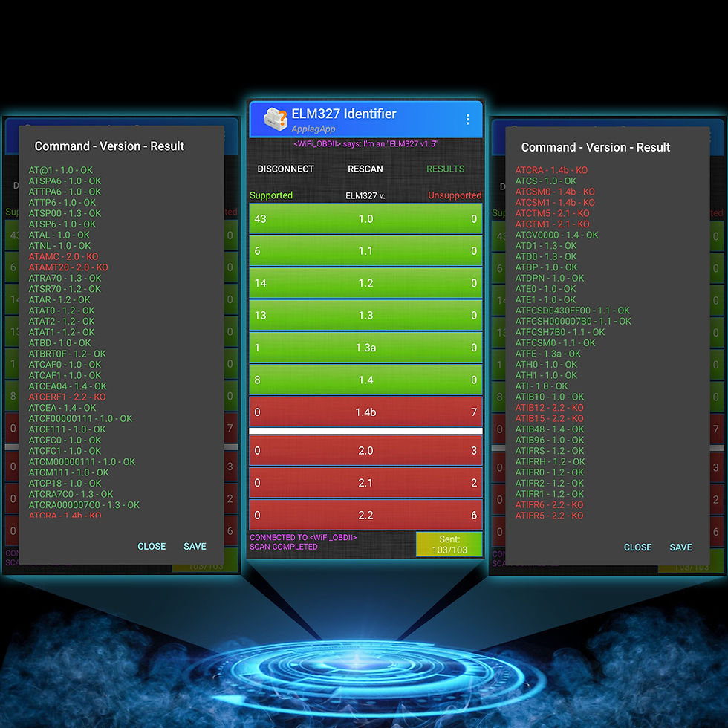Select the version 1.3a result row
Screen dimensions: 728x728
click(x=365, y=348)
